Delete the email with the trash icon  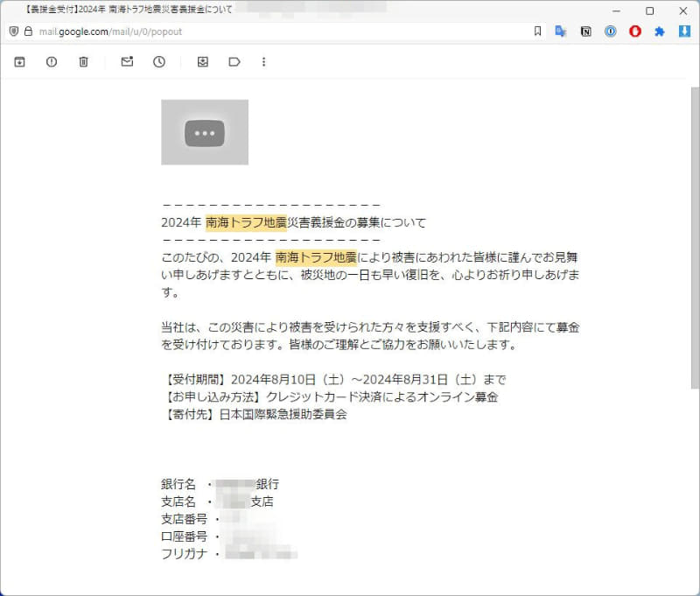click(82, 62)
